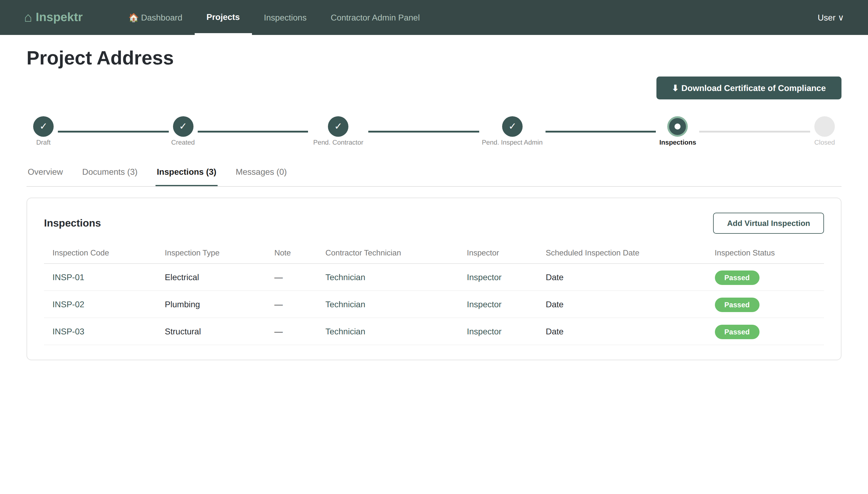Click the Add Virtual Inspection button
868x494 pixels.
[768, 223]
